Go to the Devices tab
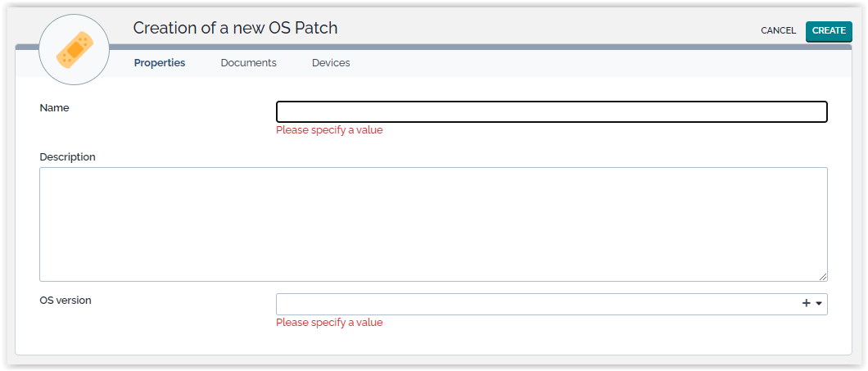Viewport: 868px width, 371px height. pos(331,63)
